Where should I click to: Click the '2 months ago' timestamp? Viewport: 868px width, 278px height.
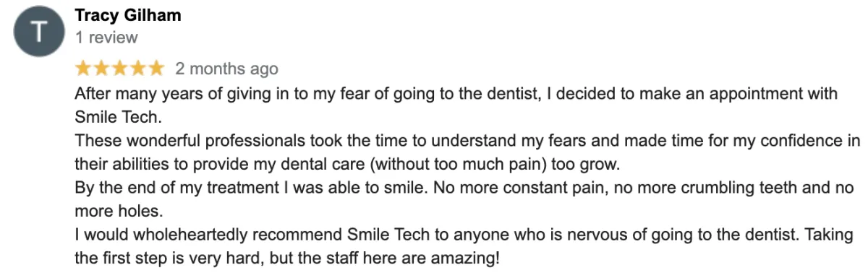(226, 69)
